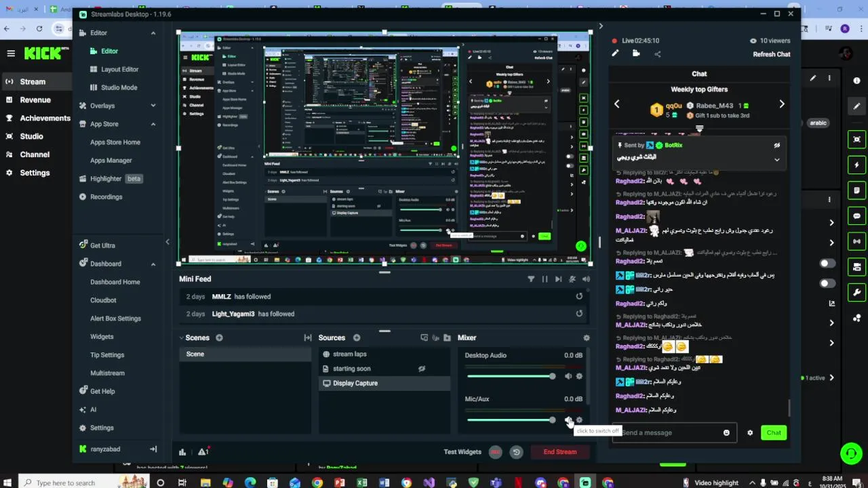Open Kick hamburger menu

tap(11, 53)
